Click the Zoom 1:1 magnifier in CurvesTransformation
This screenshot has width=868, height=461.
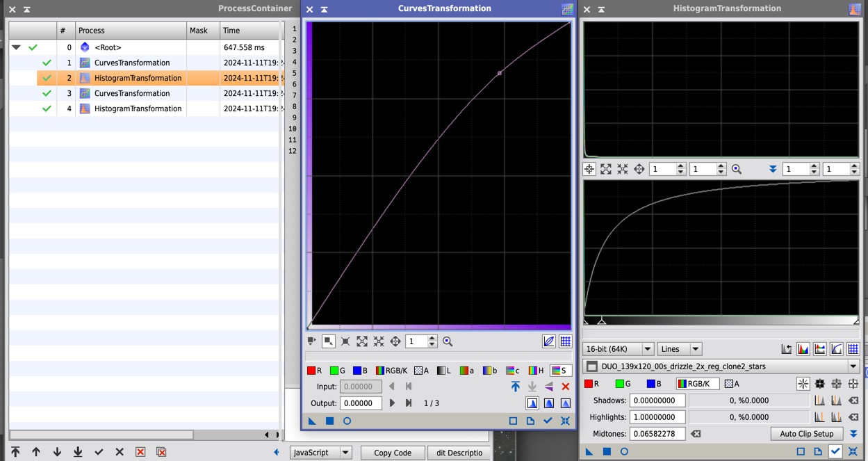448,341
